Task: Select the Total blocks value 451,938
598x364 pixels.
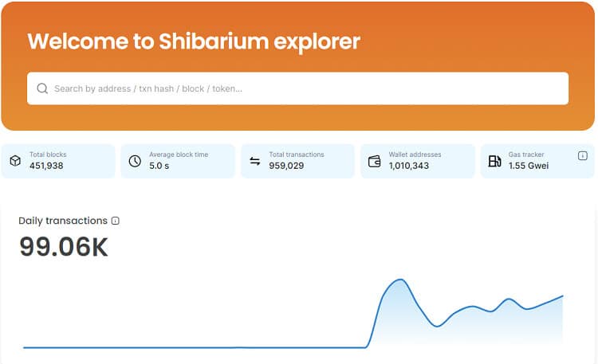Action: (46, 166)
